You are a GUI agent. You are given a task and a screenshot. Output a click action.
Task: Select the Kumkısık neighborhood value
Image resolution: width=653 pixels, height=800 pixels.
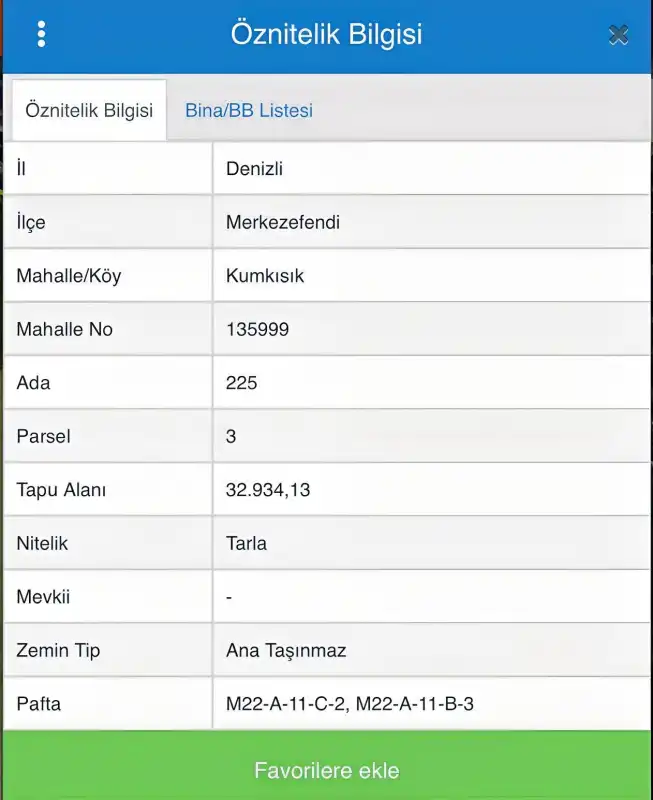(x=265, y=276)
